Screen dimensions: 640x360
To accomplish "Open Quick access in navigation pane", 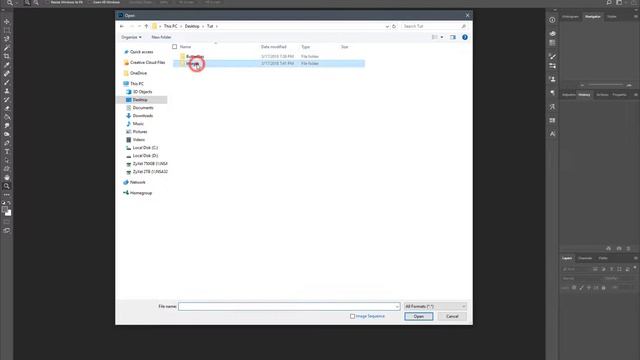I will coord(141,52).
